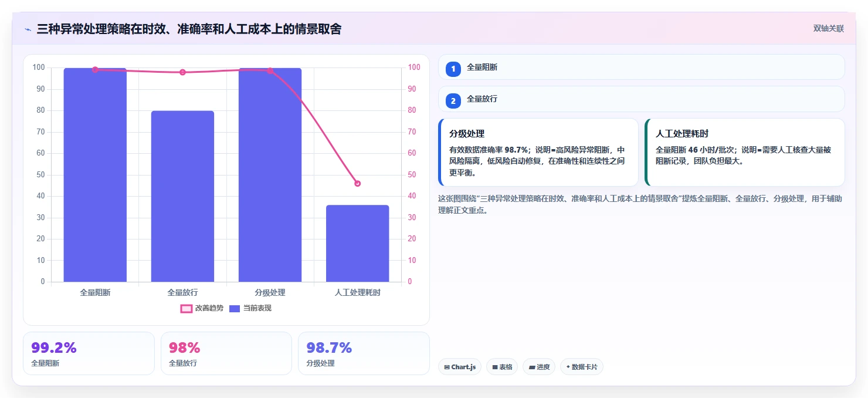Click the chart title heading text

189,29
